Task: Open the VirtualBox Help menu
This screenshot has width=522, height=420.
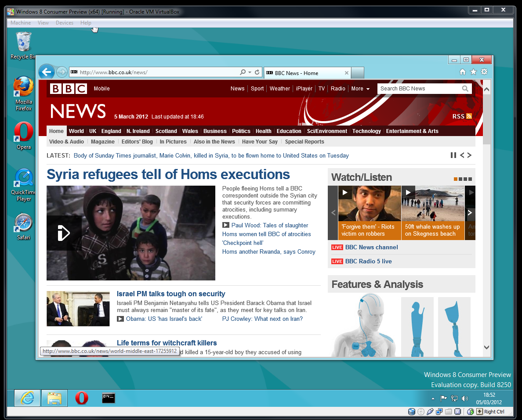Action: pos(86,23)
